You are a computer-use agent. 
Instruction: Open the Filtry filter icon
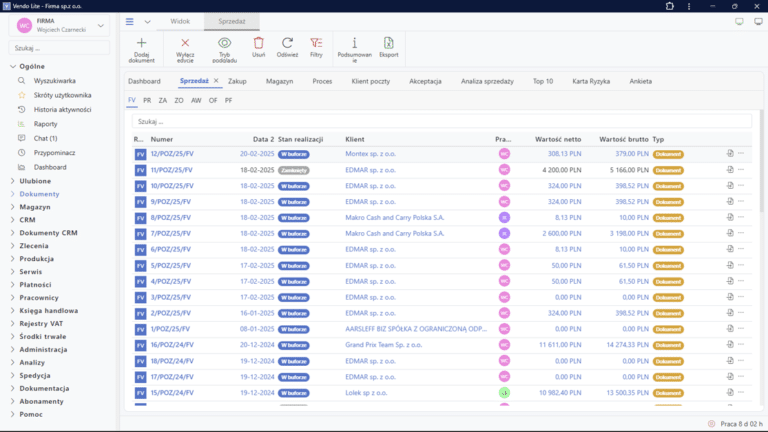[316, 43]
